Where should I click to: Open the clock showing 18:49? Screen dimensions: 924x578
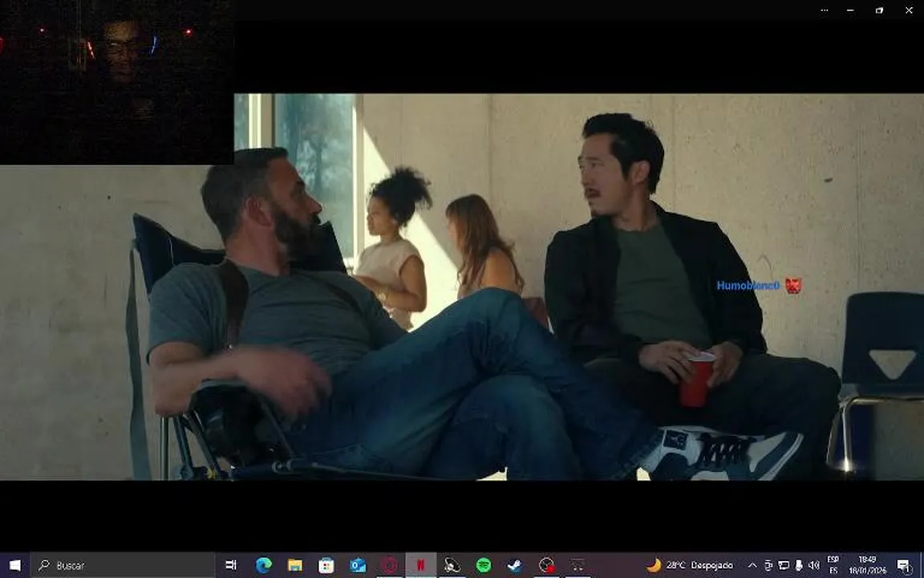[867, 565]
